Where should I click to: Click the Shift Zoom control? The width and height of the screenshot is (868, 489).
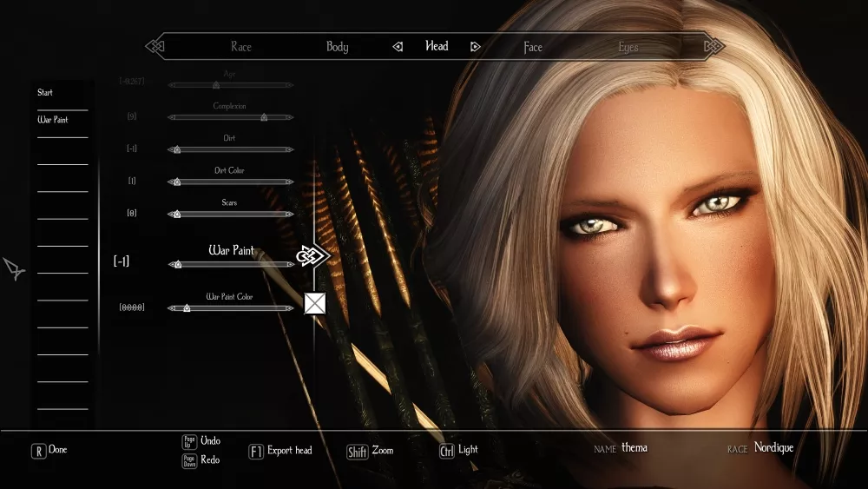point(370,452)
